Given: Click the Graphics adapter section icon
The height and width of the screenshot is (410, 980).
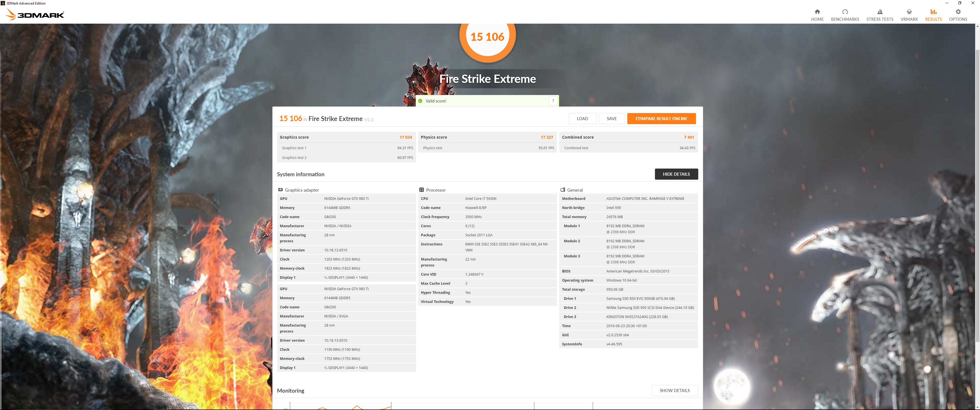Looking at the screenshot, I should click(280, 190).
